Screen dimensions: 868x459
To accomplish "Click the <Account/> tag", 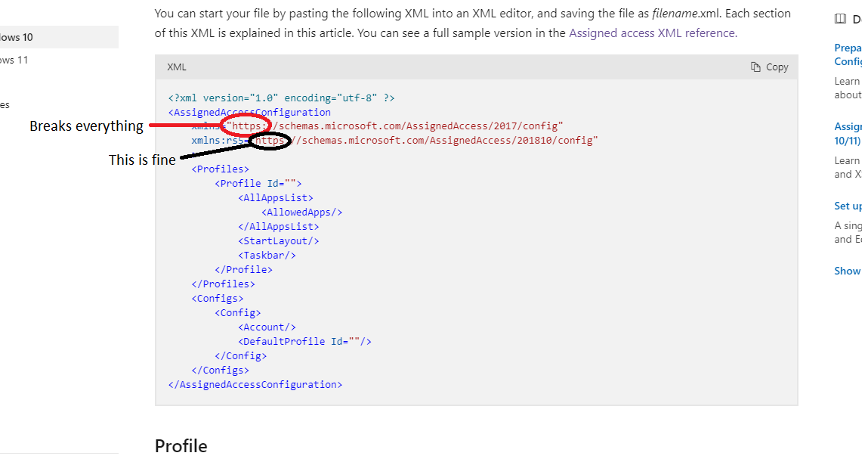I will 267,327.
